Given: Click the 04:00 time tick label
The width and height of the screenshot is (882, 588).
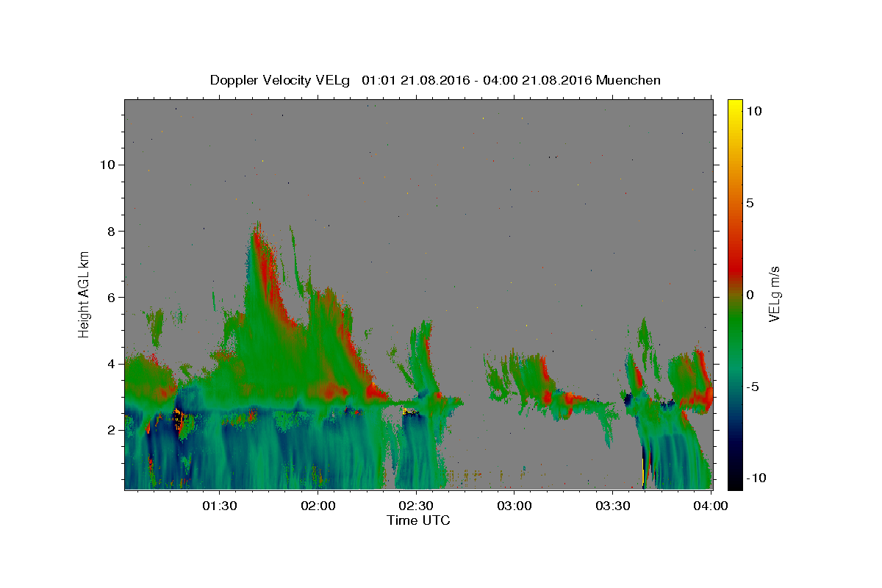Looking at the screenshot, I should coord(711,506).
